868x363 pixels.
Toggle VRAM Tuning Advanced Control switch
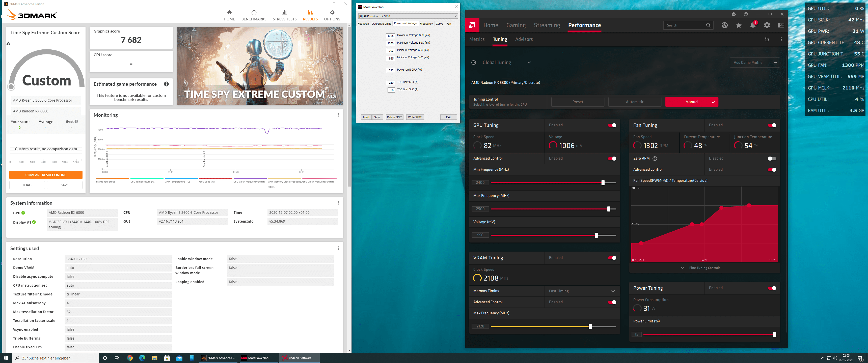[612, 302]
